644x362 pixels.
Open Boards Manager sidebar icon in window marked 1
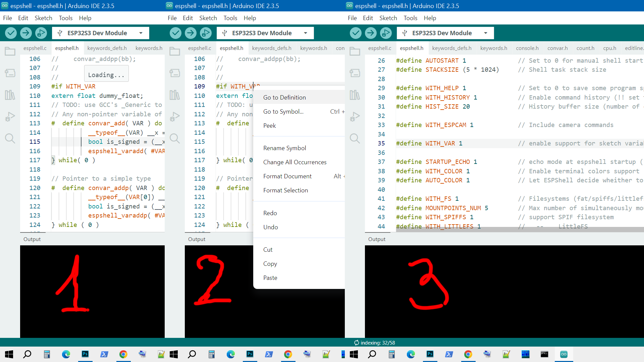pyautogui.click(x=10, y=73)
